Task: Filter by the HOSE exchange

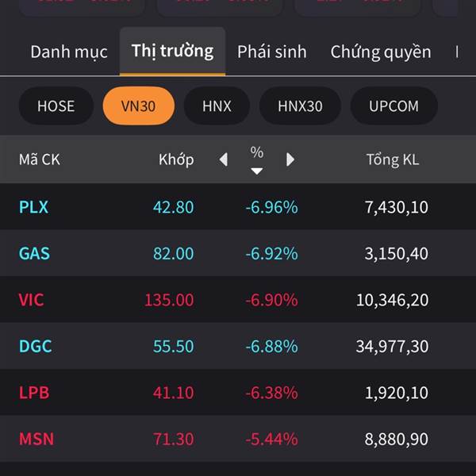Action: (56, 106)
